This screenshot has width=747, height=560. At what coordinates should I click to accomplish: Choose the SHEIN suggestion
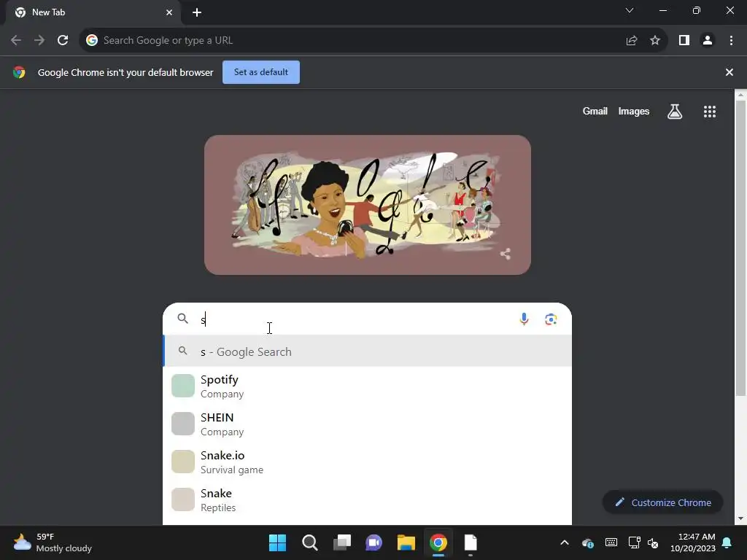click(x=368, y=424)
